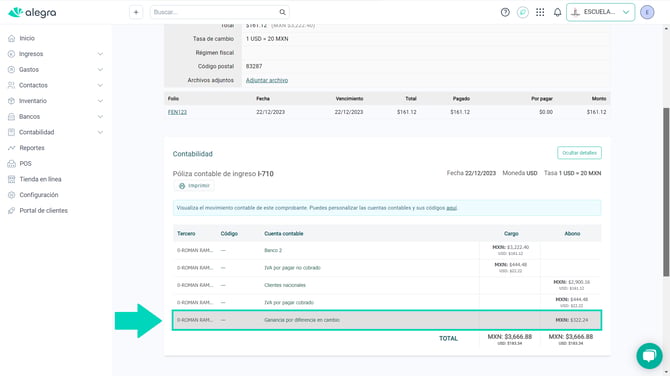The height and width of the screenshot is (376, 670).
Task: Open POS in sidebar
Action: click(25, 164)
